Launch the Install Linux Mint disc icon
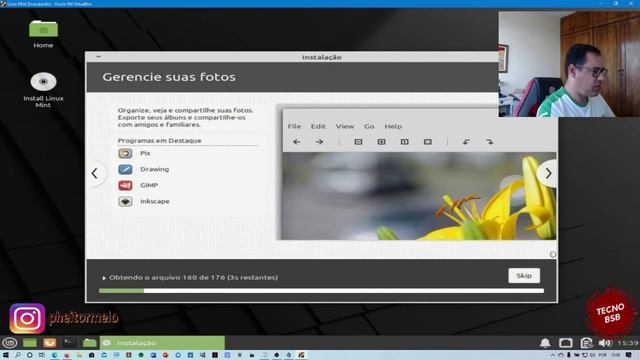 [43, 81]
